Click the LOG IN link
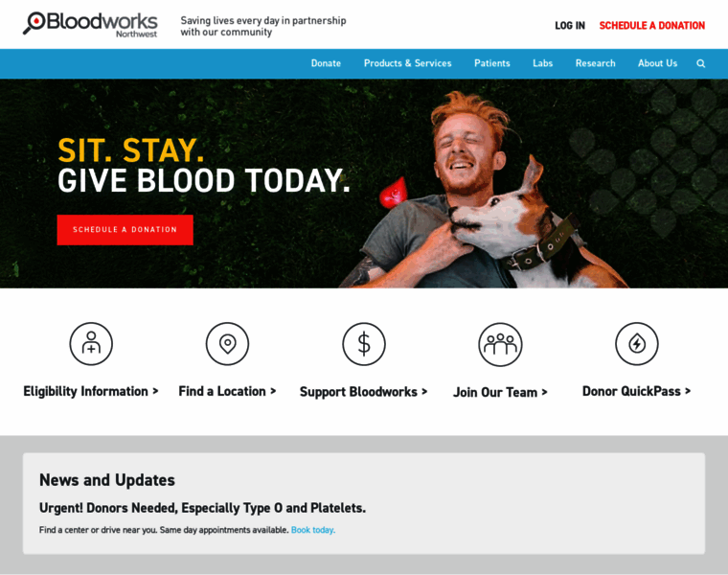 (x=570, y=26)
